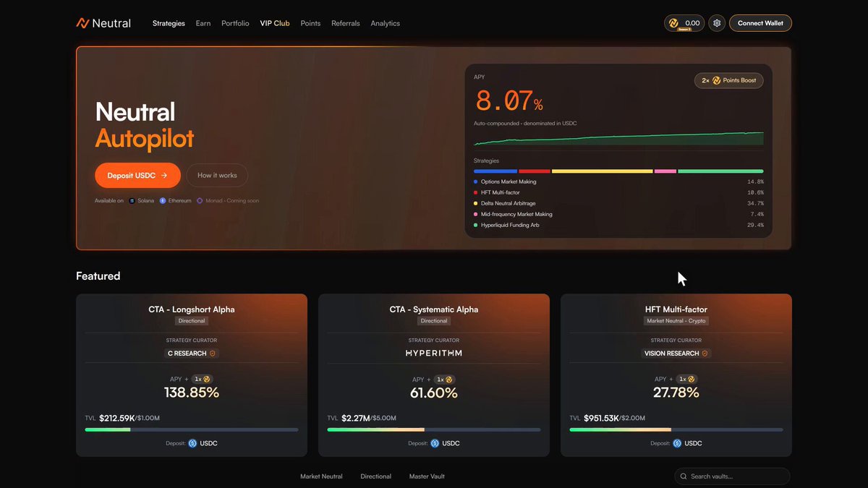868x488 pixels.
Task: Click the yellow Delta Neutral Arbitrage bar segment
Action: [603, 171]
